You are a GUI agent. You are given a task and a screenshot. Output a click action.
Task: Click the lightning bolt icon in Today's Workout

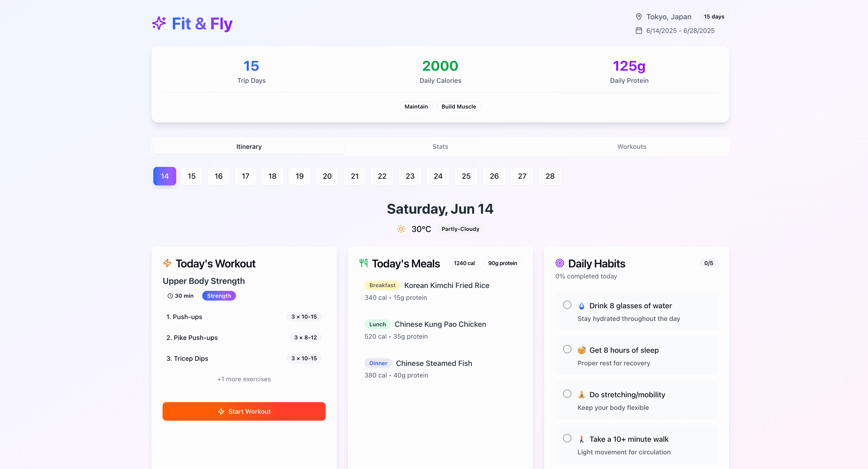click(x=167, y=263)
